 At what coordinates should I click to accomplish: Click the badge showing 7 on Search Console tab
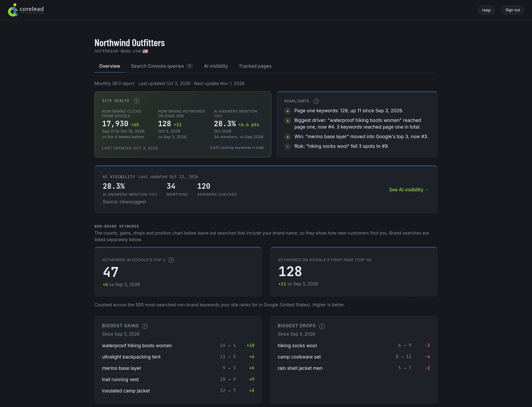(x=190, y=66)
